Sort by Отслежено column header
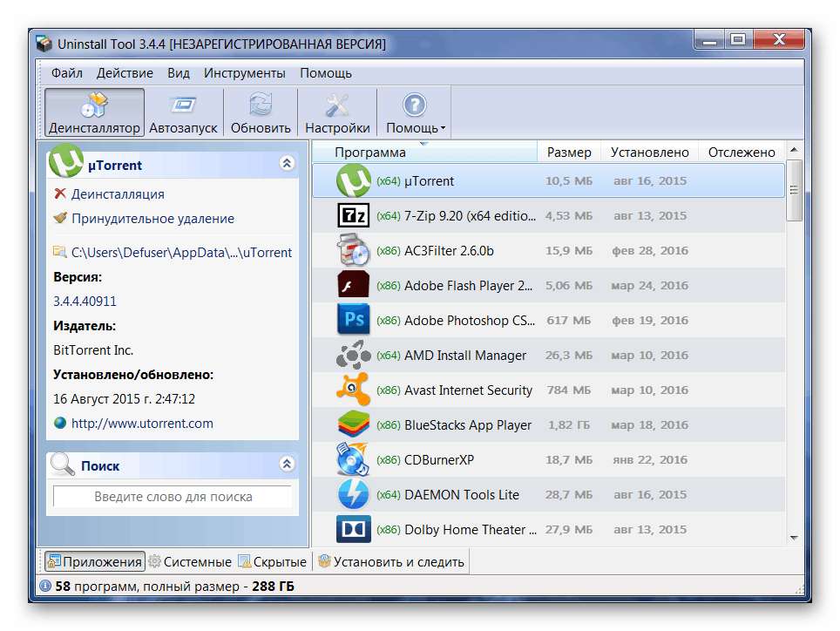The width and height of the screenshot is (840, 631). pos(742,153)
